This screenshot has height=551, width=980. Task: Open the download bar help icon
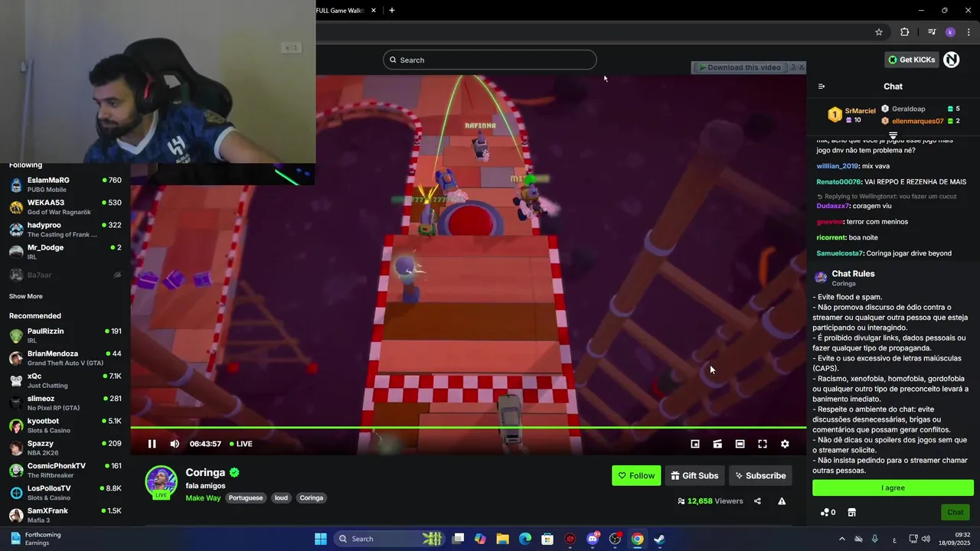point(793,67)
